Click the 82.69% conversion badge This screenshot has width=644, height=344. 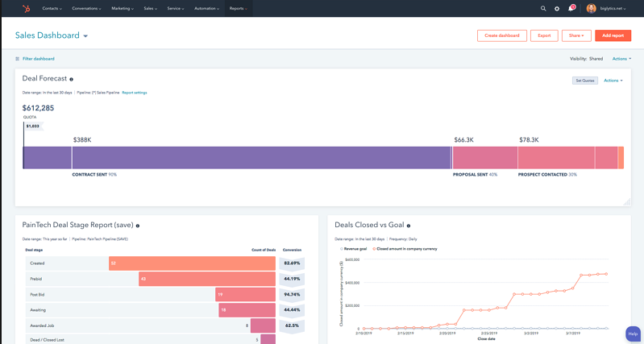[x=292, y=263]
